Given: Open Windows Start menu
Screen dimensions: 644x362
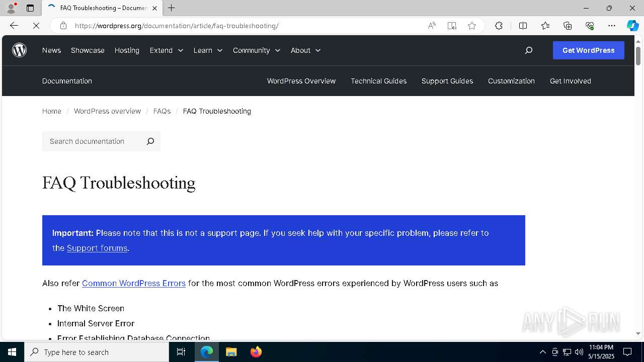Looking at the screenshot, I should point(12,352).
